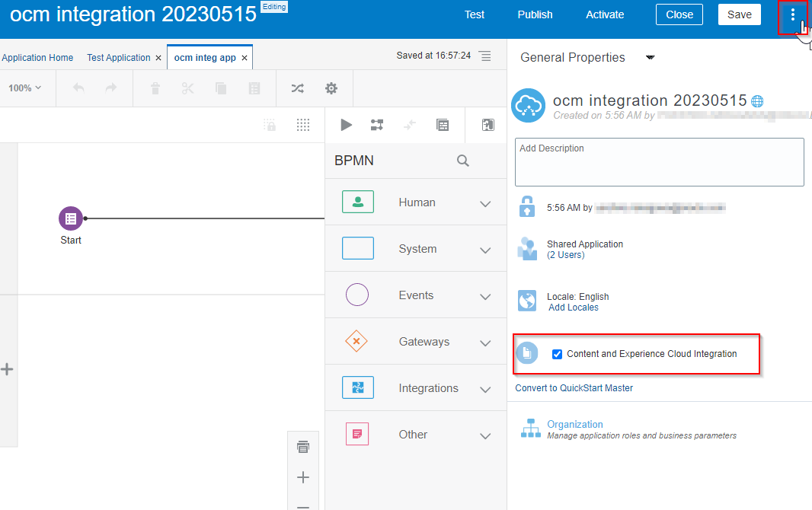Open the settings gear icon
The image size is (812, 510).
(x=331, y=88)
